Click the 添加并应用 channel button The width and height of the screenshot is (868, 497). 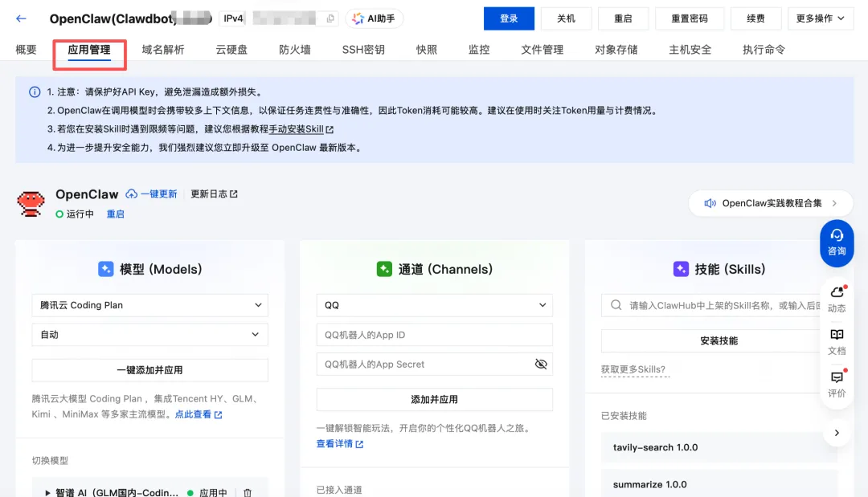435,399
